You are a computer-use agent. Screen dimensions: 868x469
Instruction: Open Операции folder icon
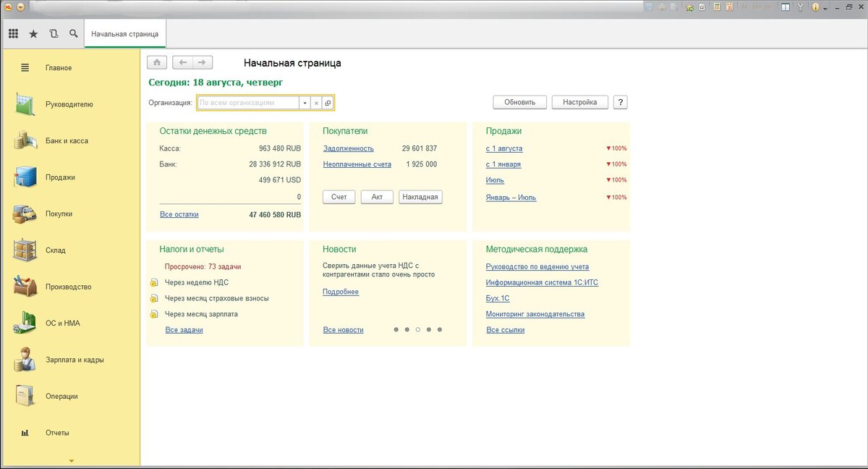pyautogui.click(x=26, y=396)
